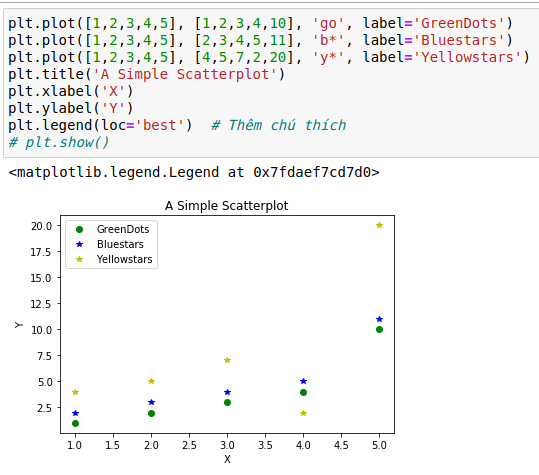
Task: Click the Yellowstars legend label
Action: [124, 259]
